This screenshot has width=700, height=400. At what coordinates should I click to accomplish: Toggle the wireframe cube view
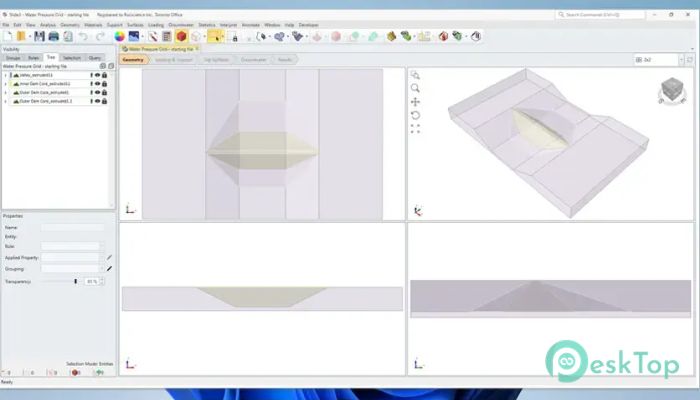196,36
